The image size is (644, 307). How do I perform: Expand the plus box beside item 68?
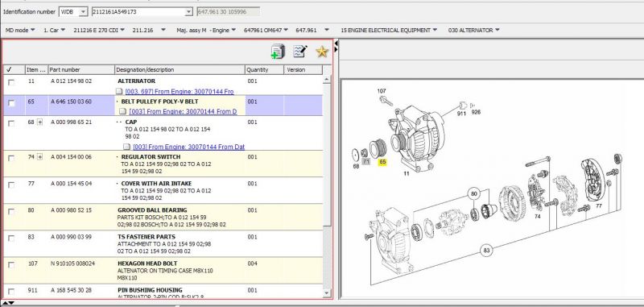pos(39,122)
